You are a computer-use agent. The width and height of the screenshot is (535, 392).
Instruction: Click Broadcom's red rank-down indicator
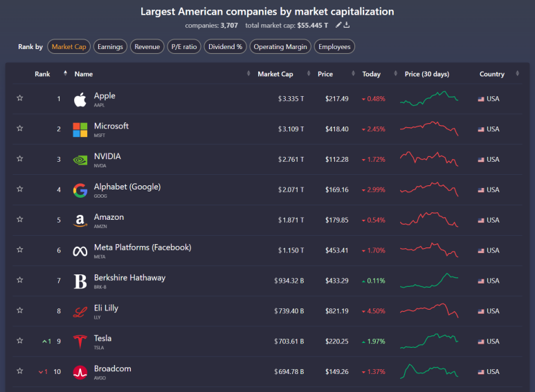click(43, 372)
